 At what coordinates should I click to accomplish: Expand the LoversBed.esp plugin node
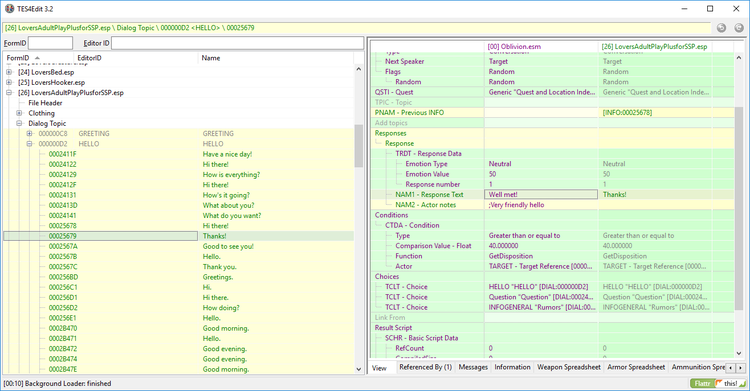coord(9,72)
